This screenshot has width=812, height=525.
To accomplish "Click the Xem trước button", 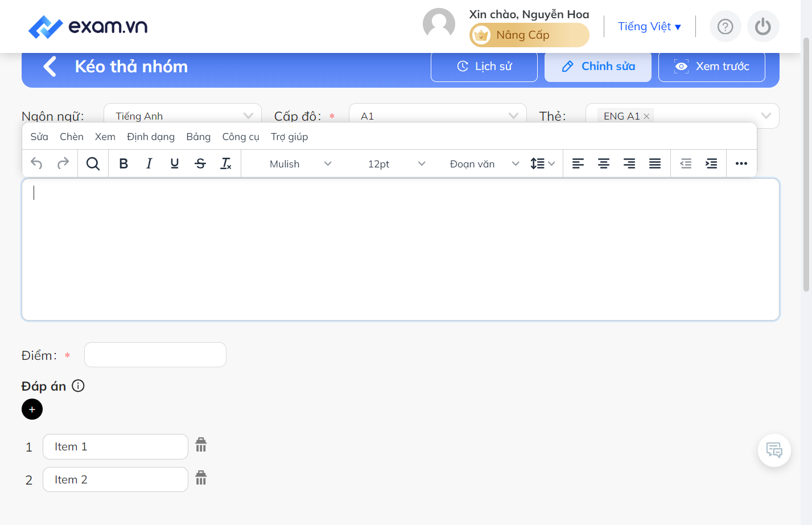I will point(712,66).
